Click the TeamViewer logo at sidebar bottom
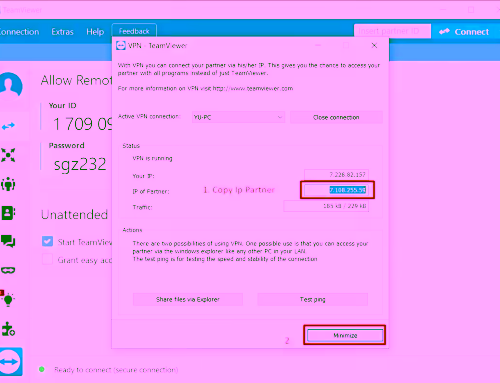This screenshot has height=383, width=500. coord(11,362)
